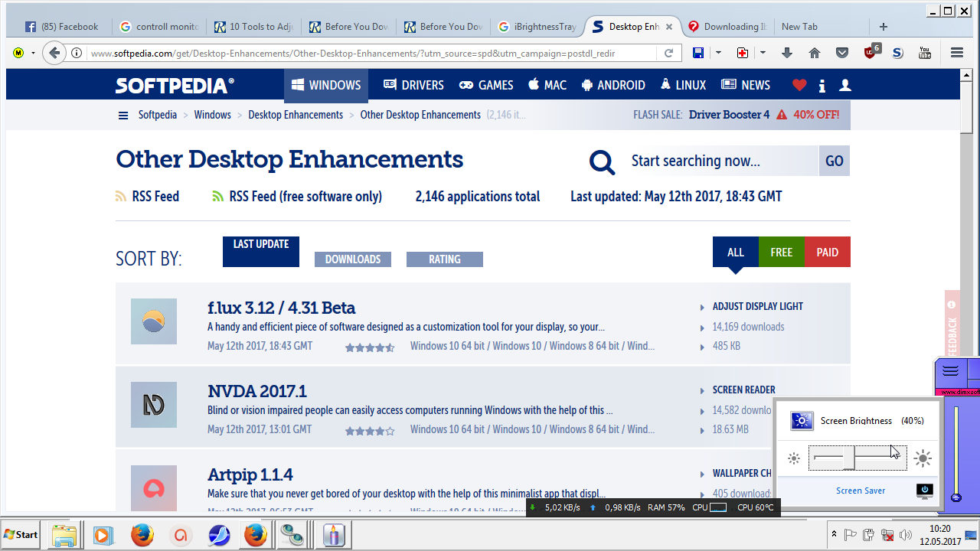Image resolution: width=980 pixels, height=551 pixels.
Task: Show hidden system tray icons
Action: 834,534
